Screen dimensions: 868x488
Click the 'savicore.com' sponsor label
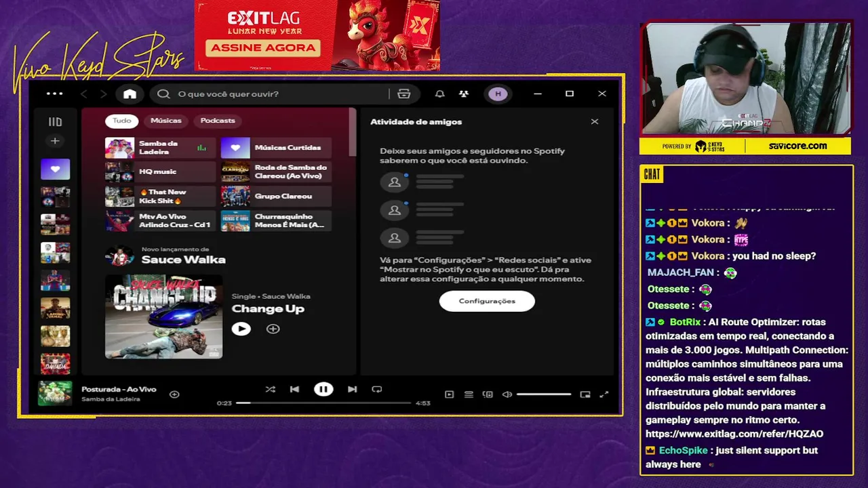(x=798, y=146)
